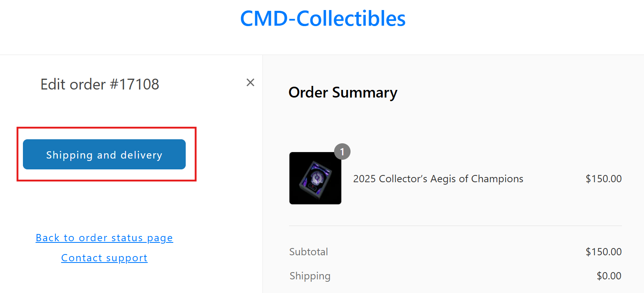
Task: Open the CMD-Collectibles store title link
Action: pyautogui.click(x=322, y=19)
